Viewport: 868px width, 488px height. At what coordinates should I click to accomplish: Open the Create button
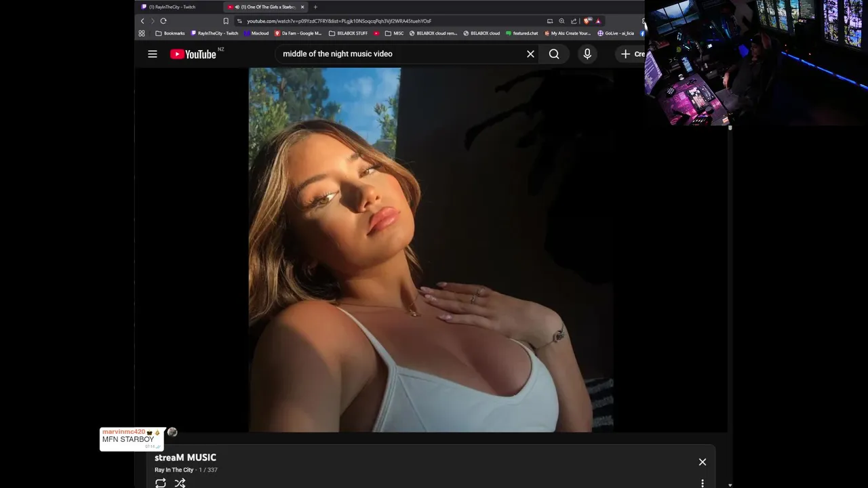click(631, 54)
